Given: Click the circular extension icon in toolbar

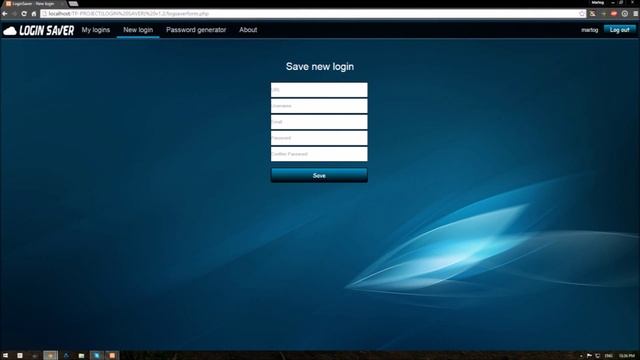Looking at the screenshot, I should coord(624,13).
